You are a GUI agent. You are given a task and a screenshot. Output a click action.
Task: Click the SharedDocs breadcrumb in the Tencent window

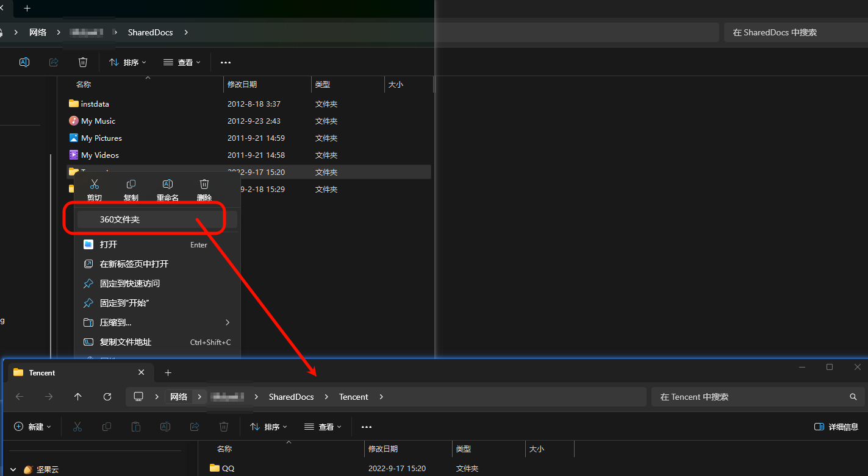point(291,397)
